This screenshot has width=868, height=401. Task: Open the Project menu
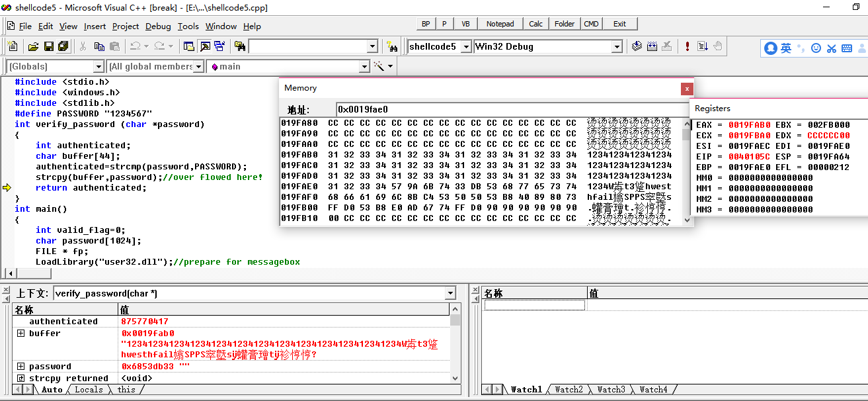[x=126, y=26]
